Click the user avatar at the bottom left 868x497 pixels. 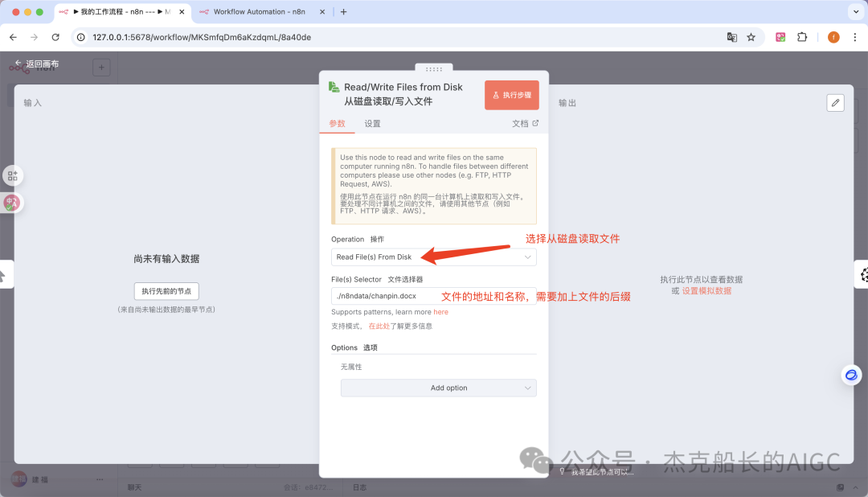18,479
